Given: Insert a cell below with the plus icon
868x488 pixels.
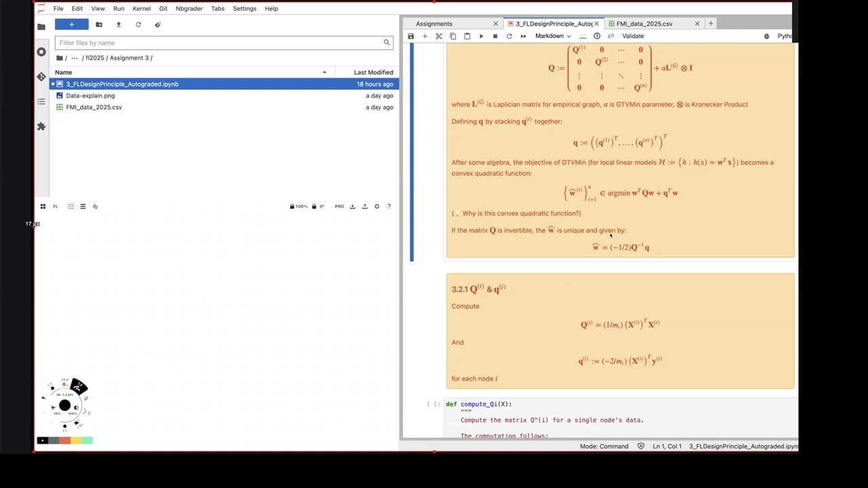Looking at the screenshot, I should pos(425,36).
